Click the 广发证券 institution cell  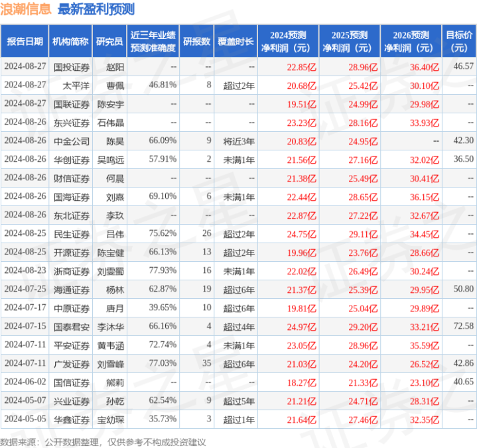pyautogui.click(x=72, y=364)
